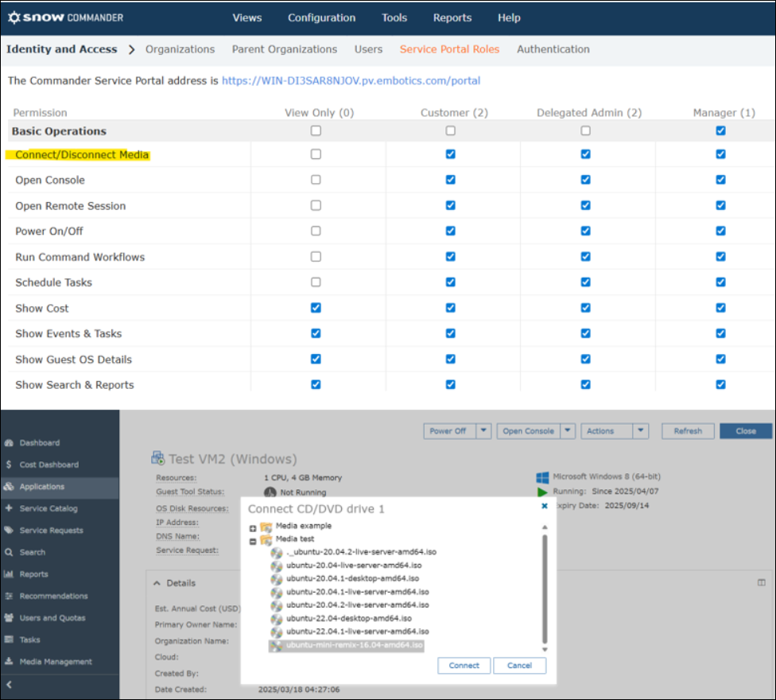
Task: Uncheck Basic Operations for Manager role
Action: 720,130
